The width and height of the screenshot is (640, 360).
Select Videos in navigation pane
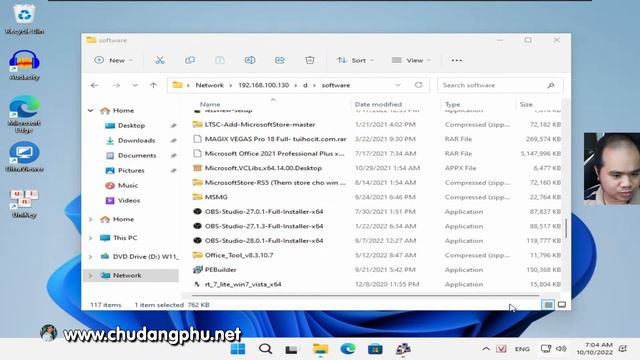coord(129,200)
